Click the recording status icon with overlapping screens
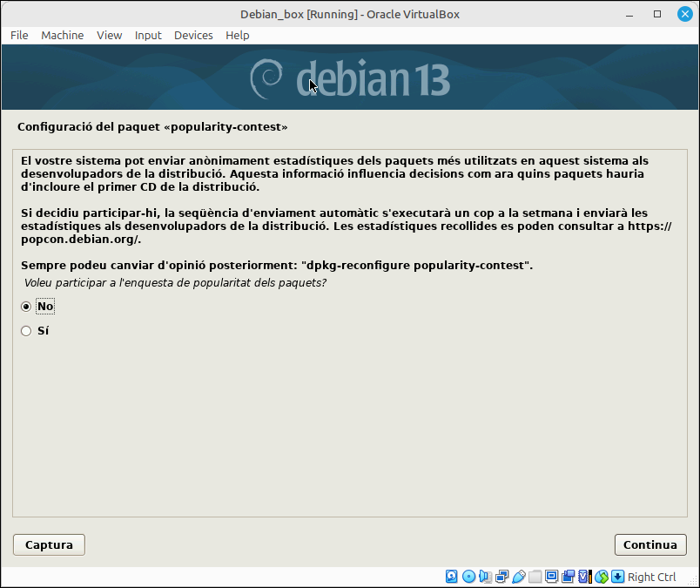 [x=568, y=577]
